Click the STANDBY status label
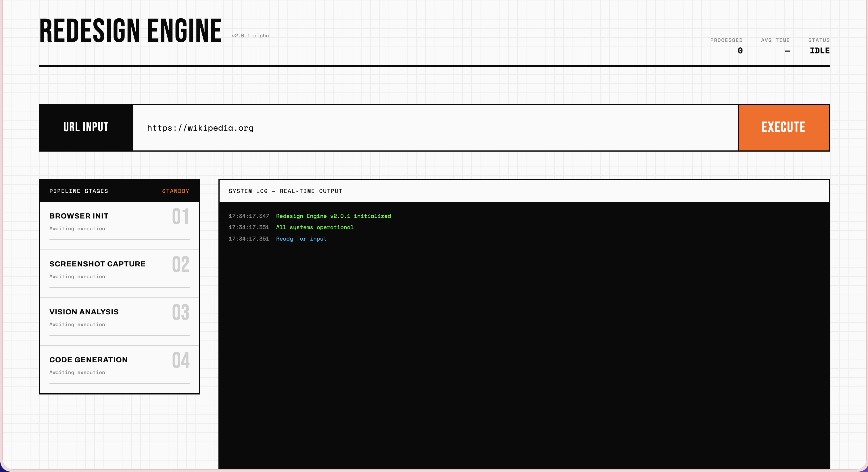Viewport: 868px width, 472px height. pyautogui.click(x=175, y=191)
